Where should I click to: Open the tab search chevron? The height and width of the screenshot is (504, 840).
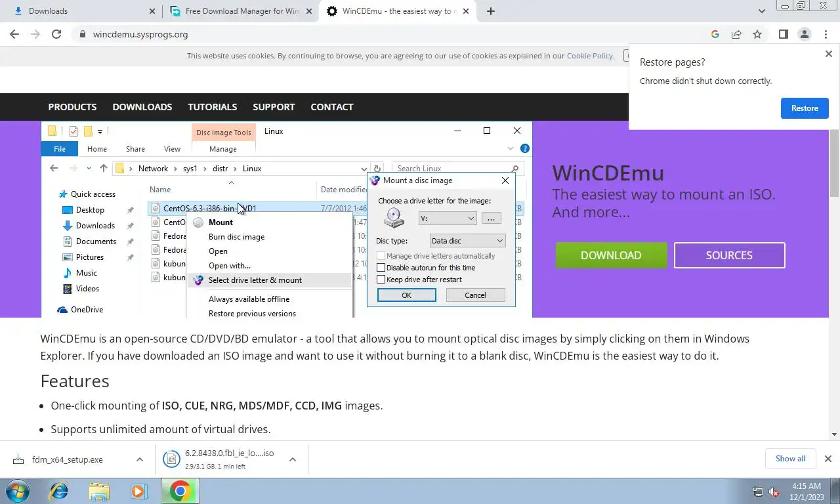[762, 11]
